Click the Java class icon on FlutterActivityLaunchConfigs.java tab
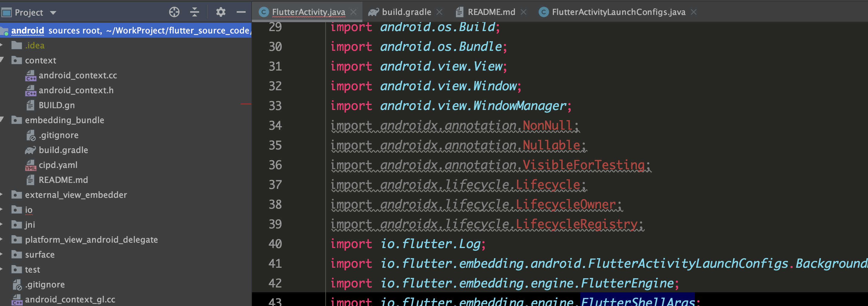868x306 pixels. 544,12
